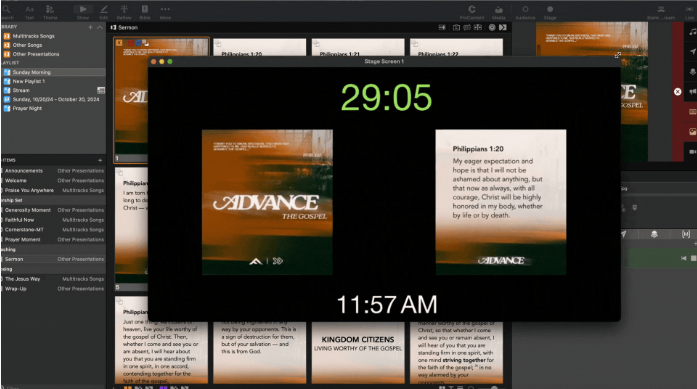Click the current Advance slide in Stage Screen
Viewport: 697px width, 389px height.
coord(267,202)
